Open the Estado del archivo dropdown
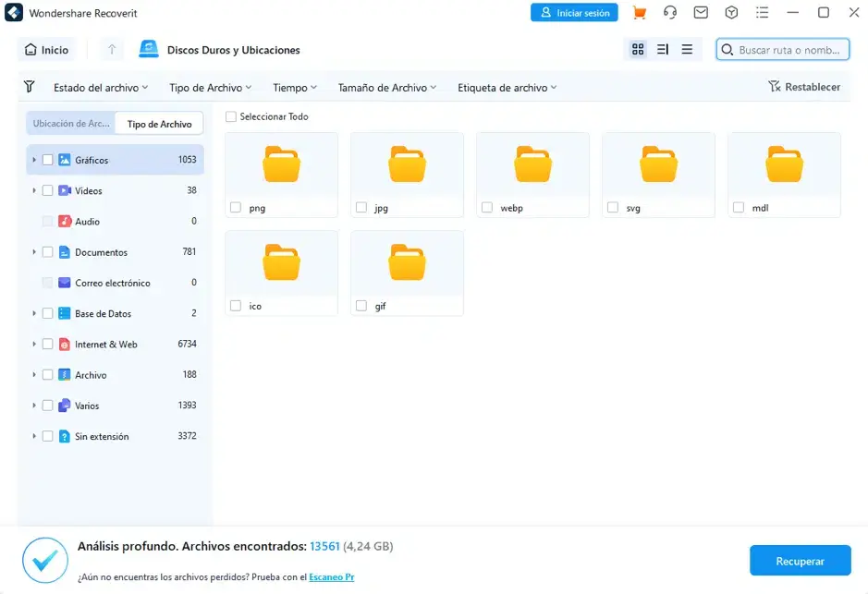 (101, 88)
